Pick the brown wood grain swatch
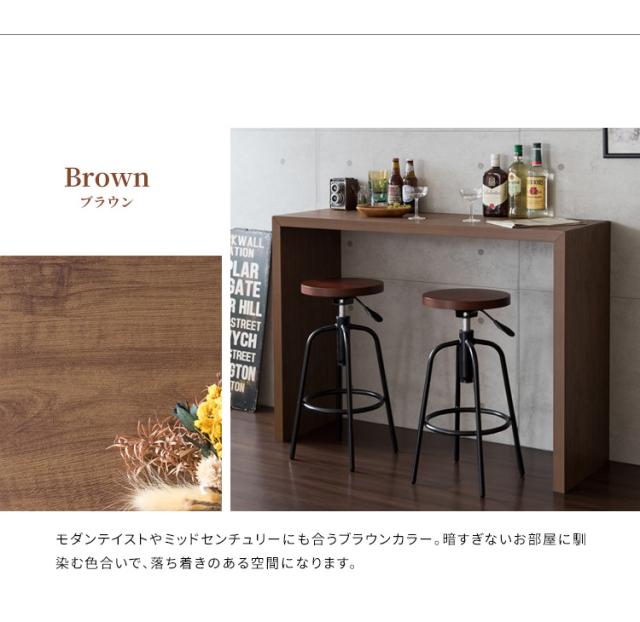640x622 pixels. pyautogui.click(x=111, y=383)
